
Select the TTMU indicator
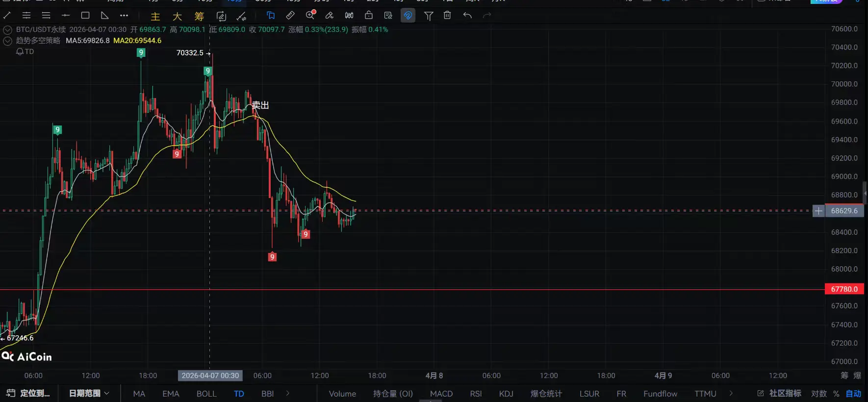(705, 394)
